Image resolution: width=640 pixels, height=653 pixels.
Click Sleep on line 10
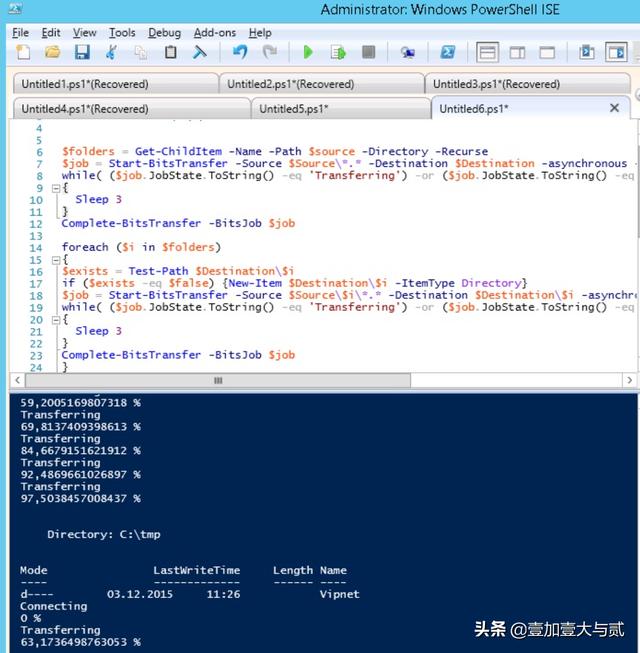point(92,199)
